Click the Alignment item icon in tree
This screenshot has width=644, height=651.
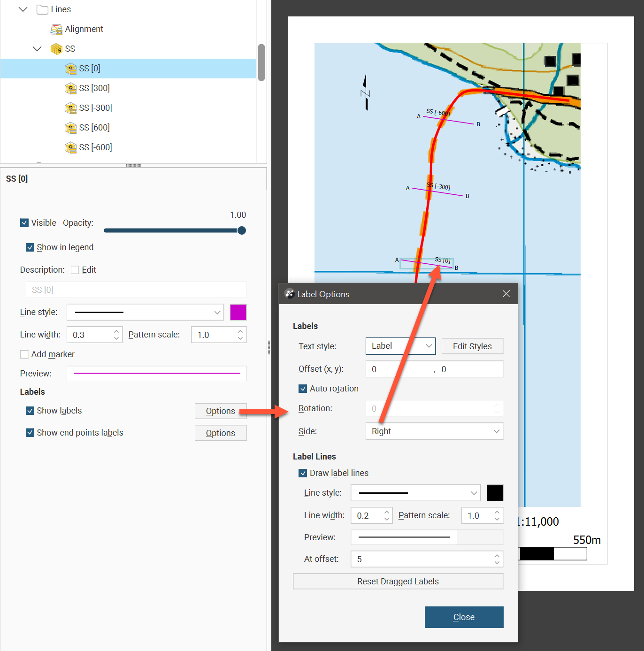tap(56, 30)
